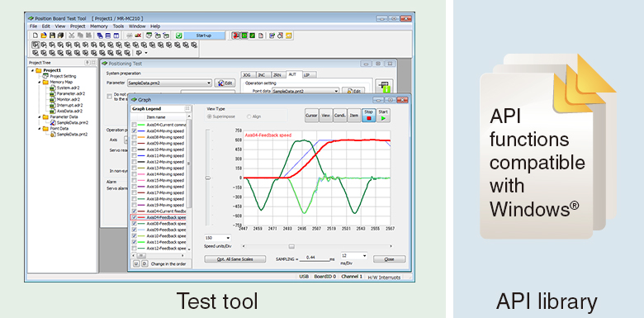Image resolution: width=644 pixels, height=318 pixels.
Task: Click the Save floppy disk icon
Action: pos(51,36)
